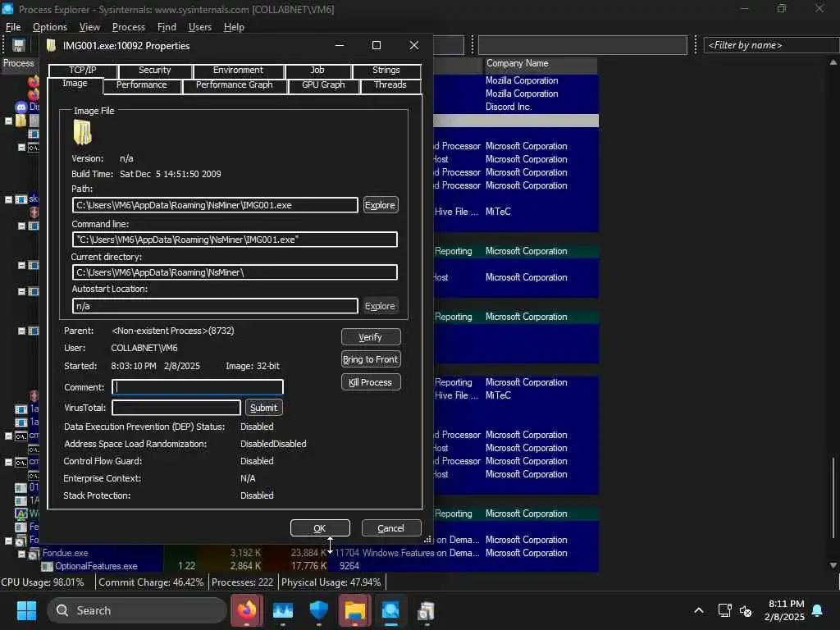Open Windows Security shield on taskbar
This screenshot has width=840, height=630.
coord(319,610)
